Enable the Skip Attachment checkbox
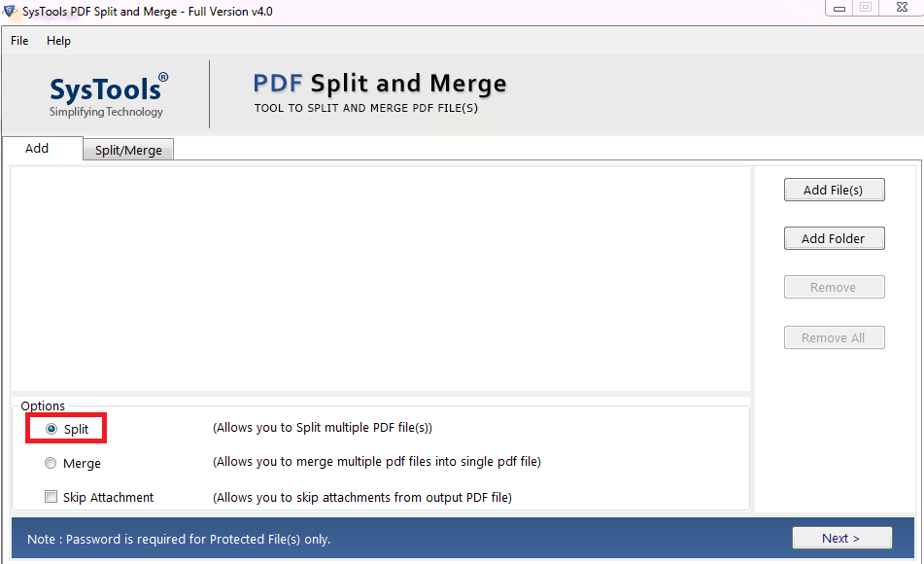 [x=51, y=497]
